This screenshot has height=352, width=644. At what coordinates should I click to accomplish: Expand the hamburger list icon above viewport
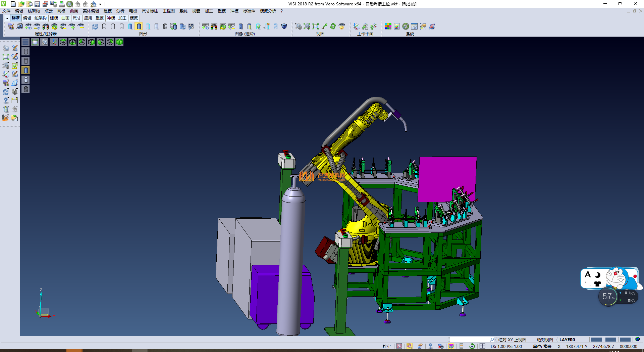[x=25, y=42]
